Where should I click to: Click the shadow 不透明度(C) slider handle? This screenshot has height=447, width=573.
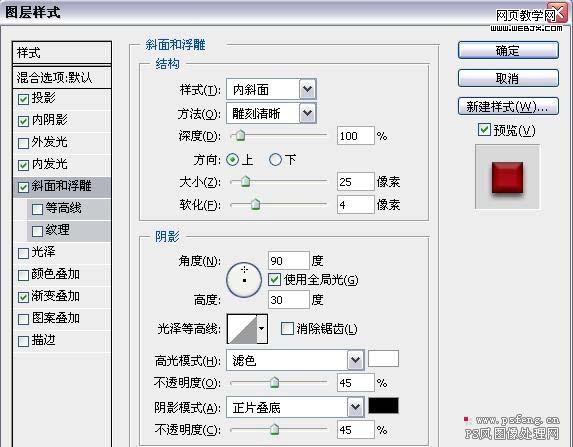(274, 429)
